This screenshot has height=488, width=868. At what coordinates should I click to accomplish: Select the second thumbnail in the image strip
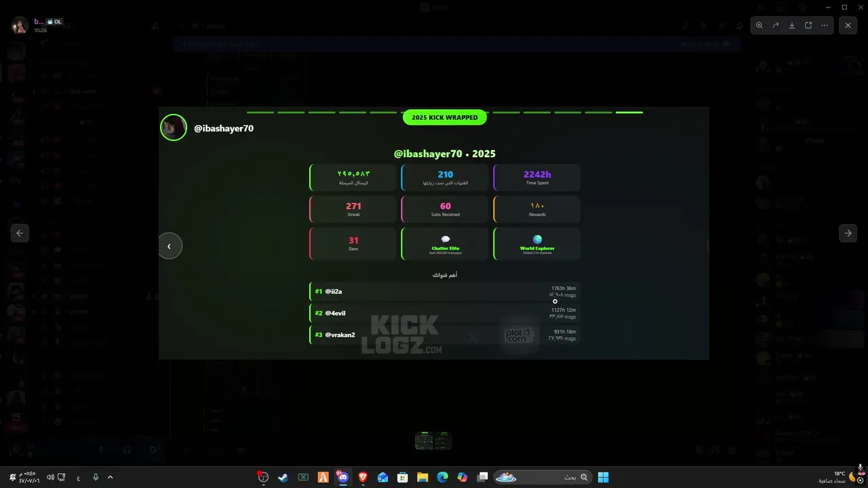pyautogui.click(x=443, y=441)
